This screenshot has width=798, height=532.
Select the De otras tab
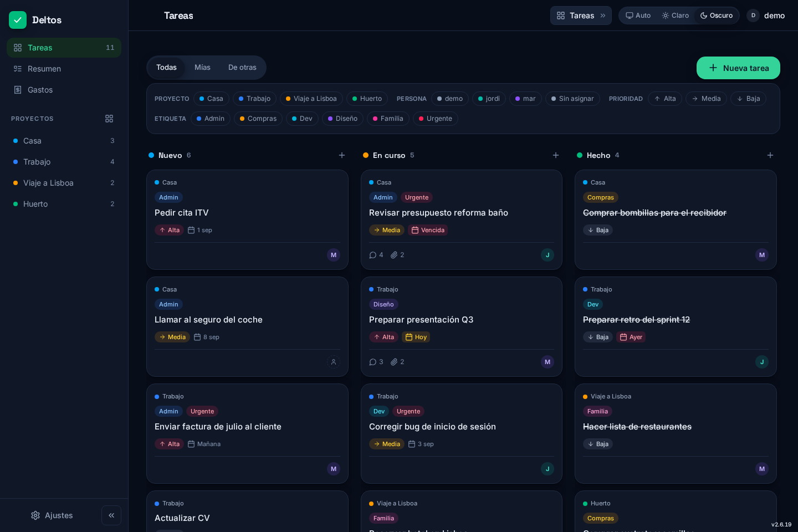pos(242,68)
